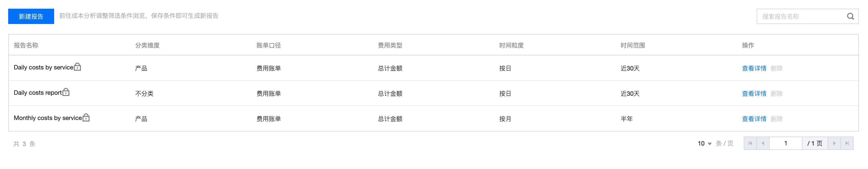
Task: Go to the first page
Action: click(x=750, y=143)
